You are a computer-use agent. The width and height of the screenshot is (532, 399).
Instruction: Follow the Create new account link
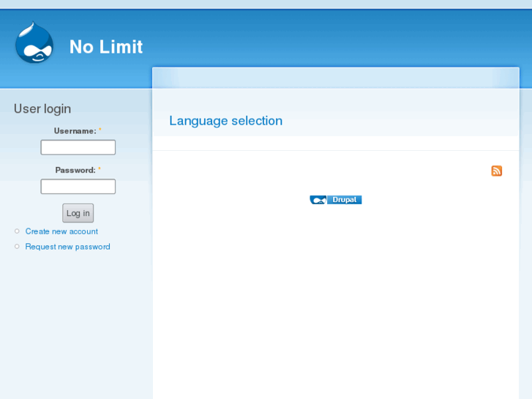(x=61, y=231)
